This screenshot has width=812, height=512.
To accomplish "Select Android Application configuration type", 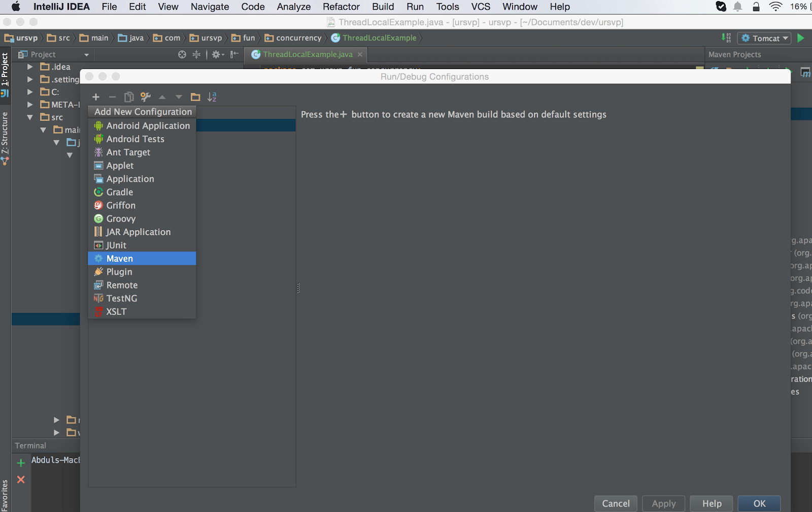I will pos(142,125).
